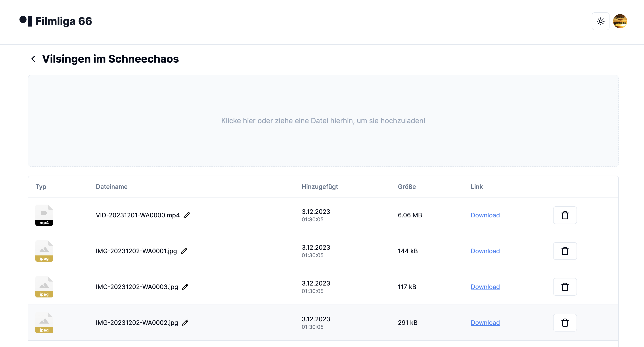Click the upload dropzone area
The width and height of the screenshot is (644, 347).
pyautogui.click(x=322, y=121)
